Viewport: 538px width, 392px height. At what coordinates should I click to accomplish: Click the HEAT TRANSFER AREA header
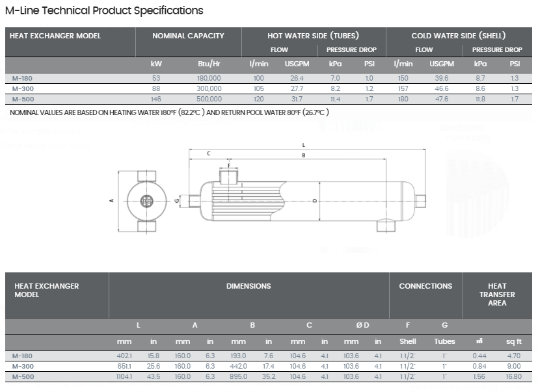[x=497, y=294]
